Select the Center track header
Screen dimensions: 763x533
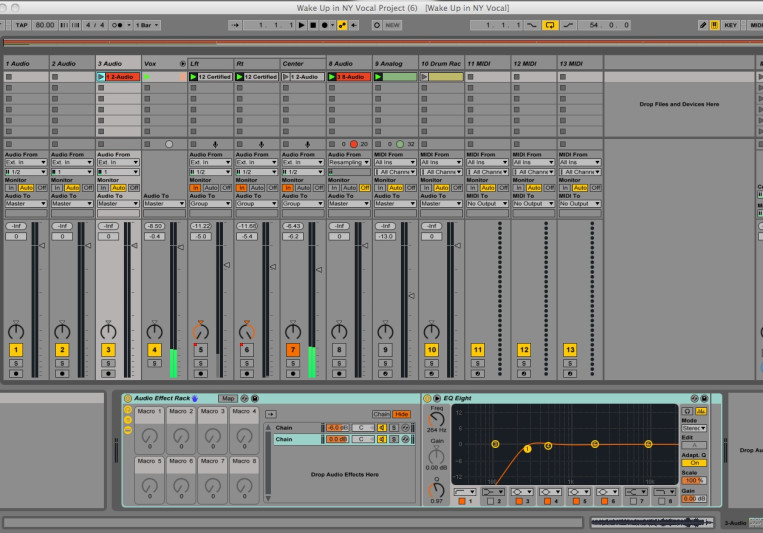(303, 64)
